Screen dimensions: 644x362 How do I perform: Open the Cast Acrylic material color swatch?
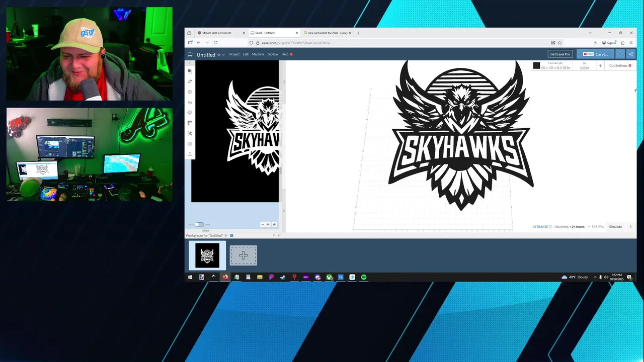click(536, 66)
